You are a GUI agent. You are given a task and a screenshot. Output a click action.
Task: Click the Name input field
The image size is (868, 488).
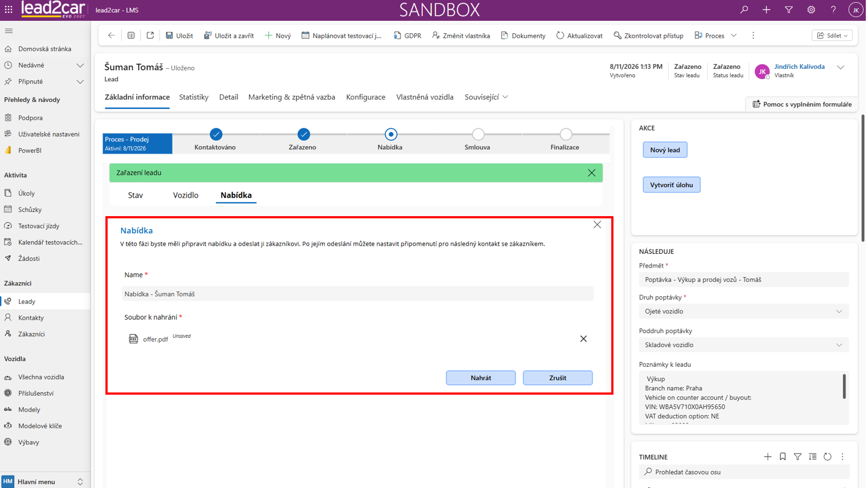pyautogui.click(x=358, y=294)
